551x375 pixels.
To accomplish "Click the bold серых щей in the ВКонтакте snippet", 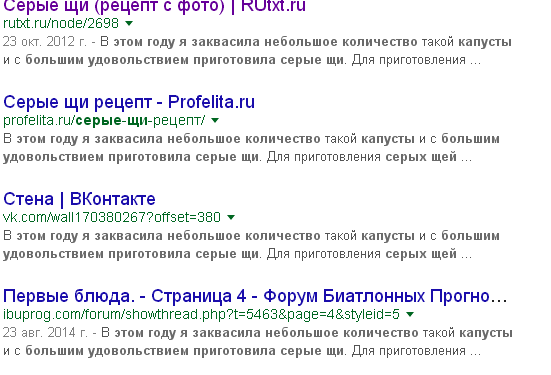I will [x=421, y=254].
